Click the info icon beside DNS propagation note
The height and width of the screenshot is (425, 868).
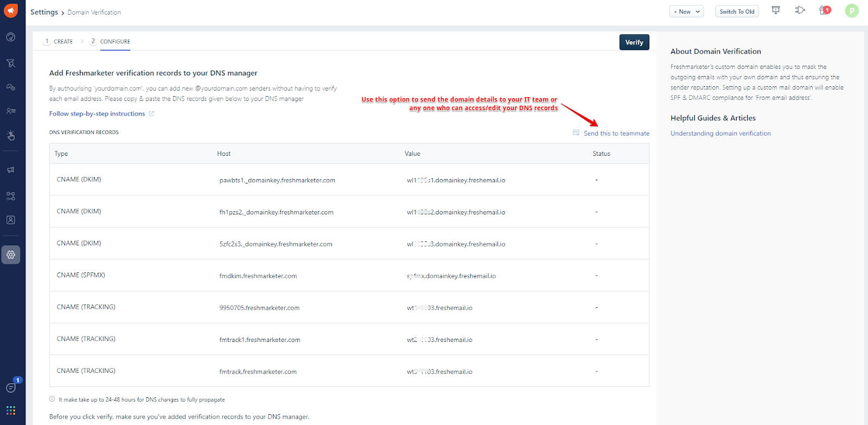click(52, 399)
